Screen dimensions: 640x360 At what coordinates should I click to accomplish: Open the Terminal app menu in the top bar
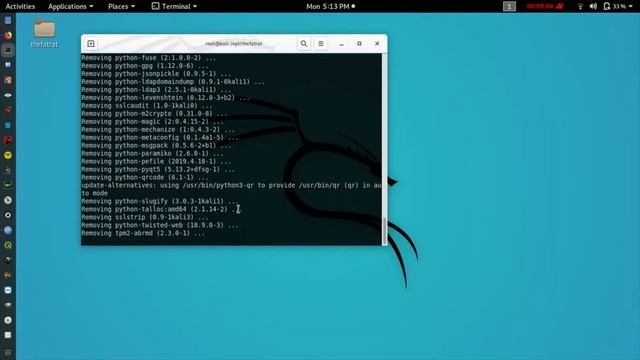174,7
